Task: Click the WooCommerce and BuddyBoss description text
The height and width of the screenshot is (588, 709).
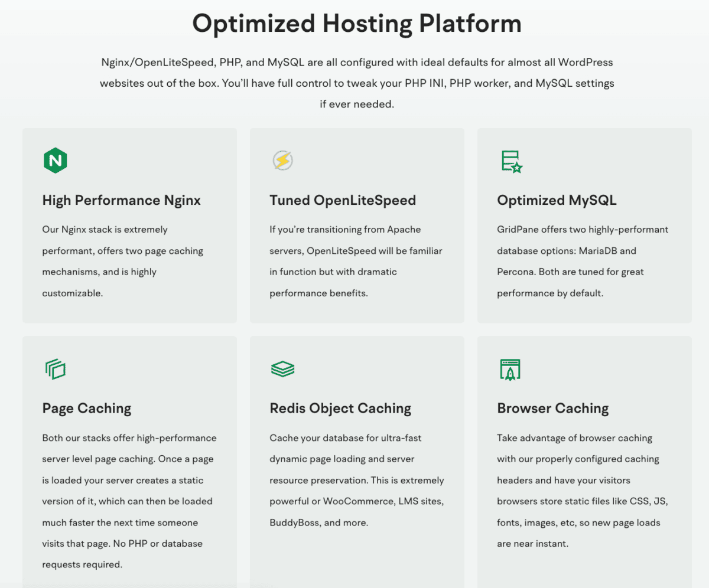Action: coord(356,480)
